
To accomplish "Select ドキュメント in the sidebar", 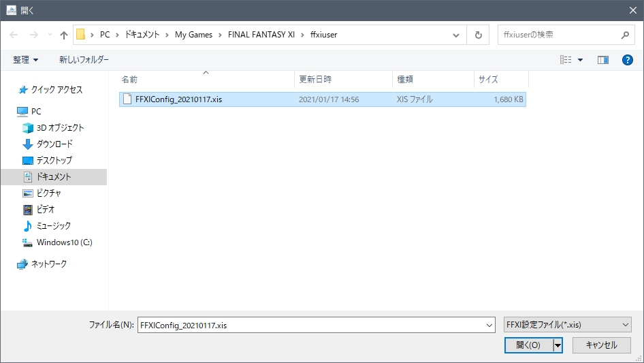I will click(x=54, y=177).
